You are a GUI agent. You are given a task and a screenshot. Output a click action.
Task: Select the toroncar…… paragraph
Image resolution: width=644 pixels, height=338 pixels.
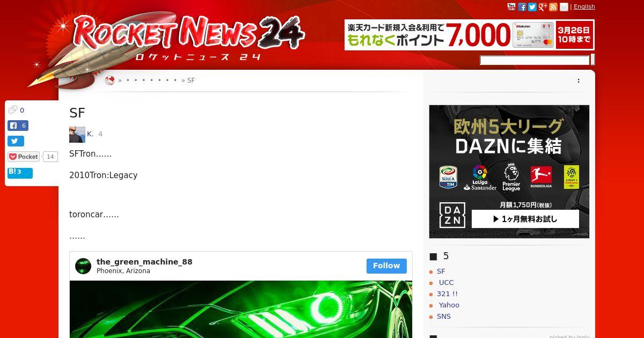tap(94, 215)
